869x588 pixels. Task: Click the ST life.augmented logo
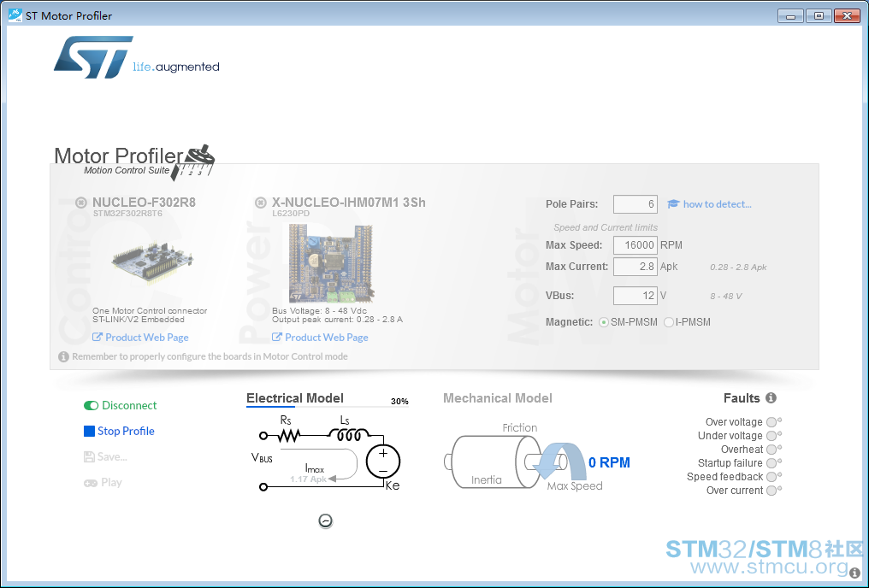[136, 57]
